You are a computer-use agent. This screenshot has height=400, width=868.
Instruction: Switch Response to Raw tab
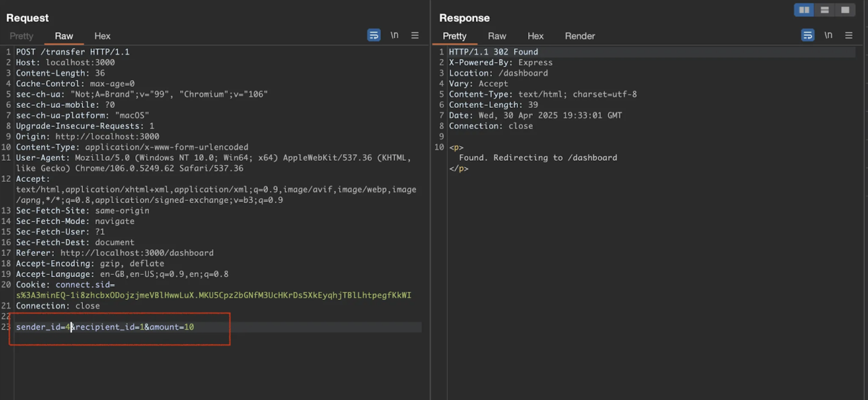497,36
